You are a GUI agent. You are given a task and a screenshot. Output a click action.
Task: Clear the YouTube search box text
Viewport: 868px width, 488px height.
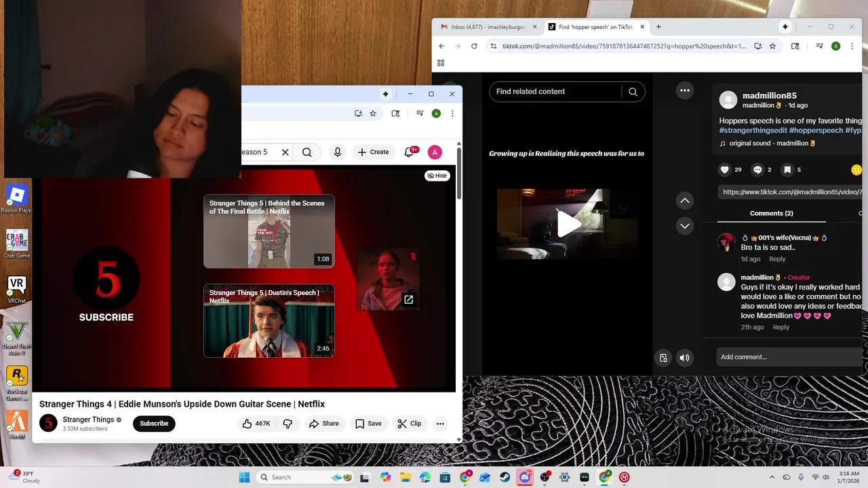click(x=285, y=152)
